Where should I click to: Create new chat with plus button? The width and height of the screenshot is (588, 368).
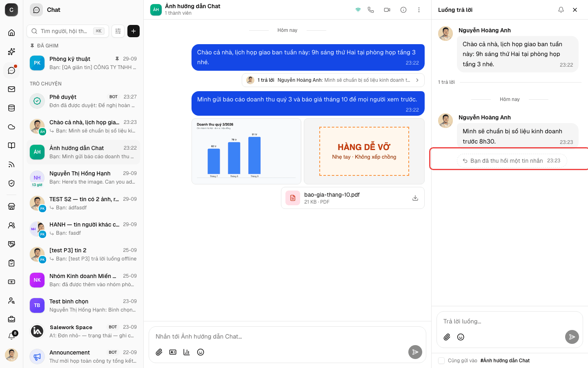point(134,31)
